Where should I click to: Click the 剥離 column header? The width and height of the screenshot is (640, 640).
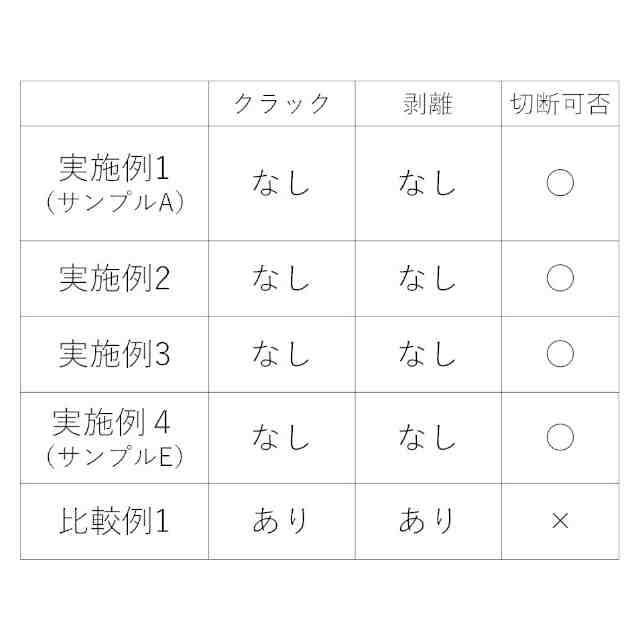point(427,104)
